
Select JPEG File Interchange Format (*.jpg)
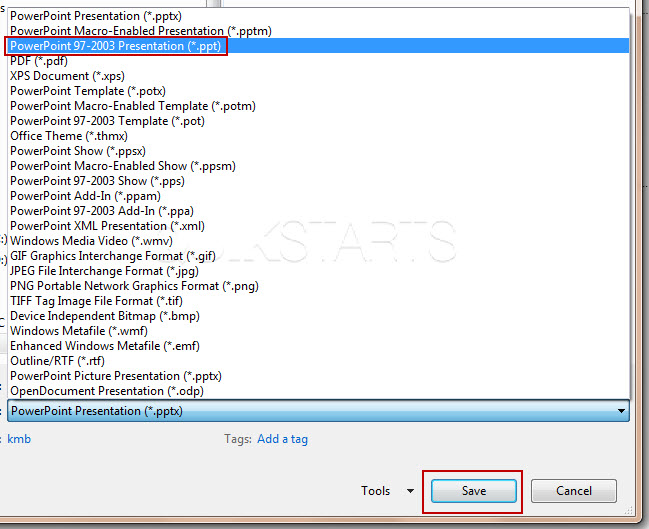click(318, 271)
